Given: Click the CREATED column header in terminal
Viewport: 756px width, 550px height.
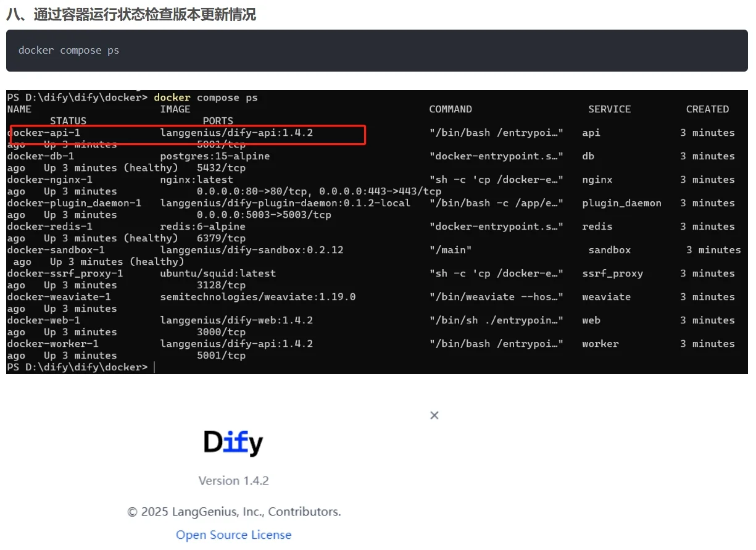Looking at the screenshot, I should 707,109.
